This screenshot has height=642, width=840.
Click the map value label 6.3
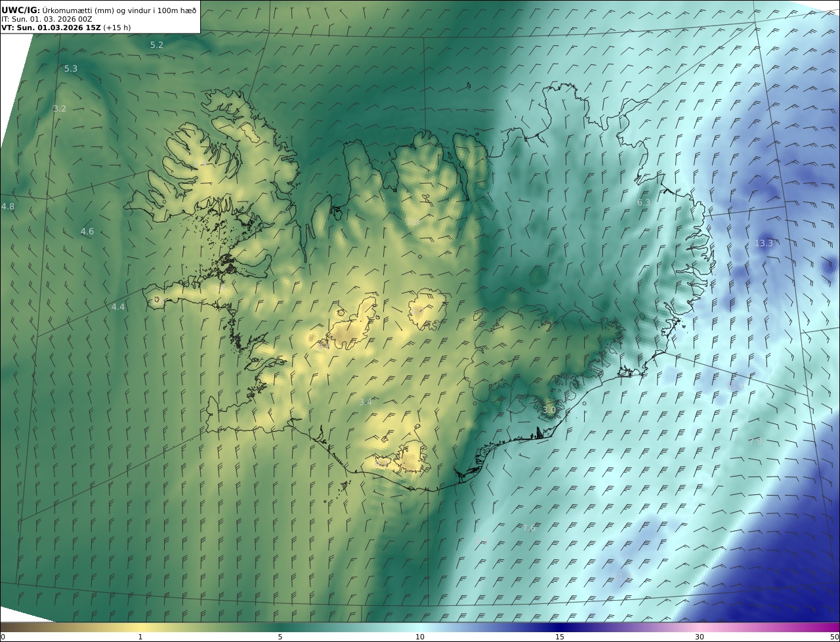point(644,203)
